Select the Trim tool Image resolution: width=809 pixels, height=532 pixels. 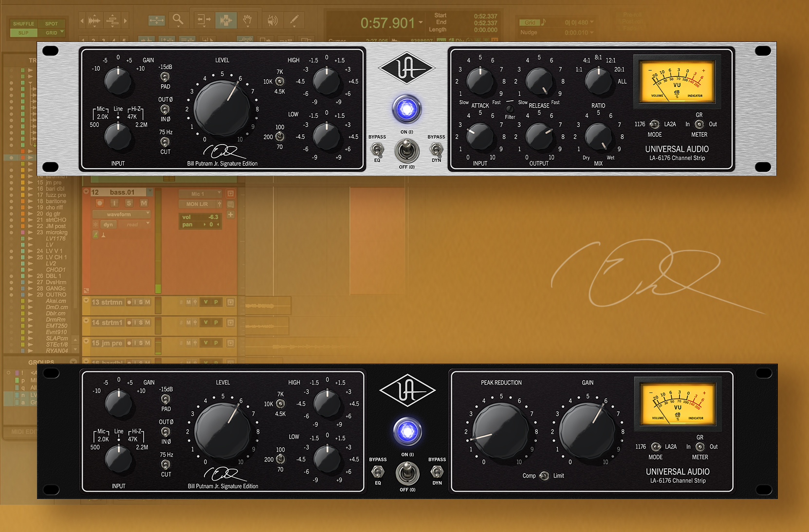point(203,20)
